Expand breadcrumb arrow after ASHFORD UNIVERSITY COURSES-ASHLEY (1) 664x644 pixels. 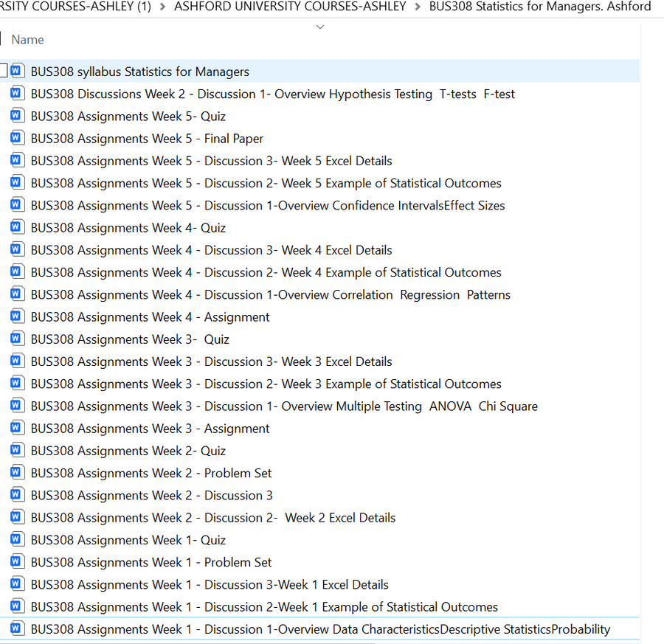coord(162,7)
